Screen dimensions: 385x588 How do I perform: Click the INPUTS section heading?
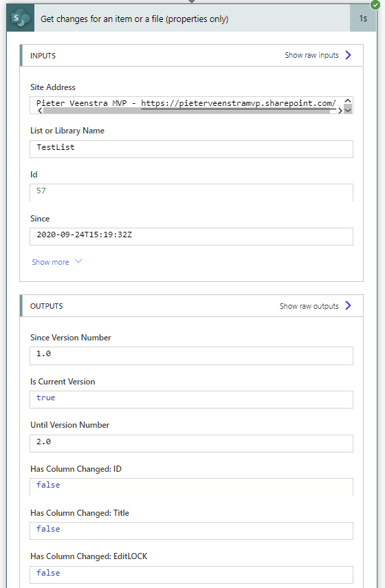coord(43,56)
